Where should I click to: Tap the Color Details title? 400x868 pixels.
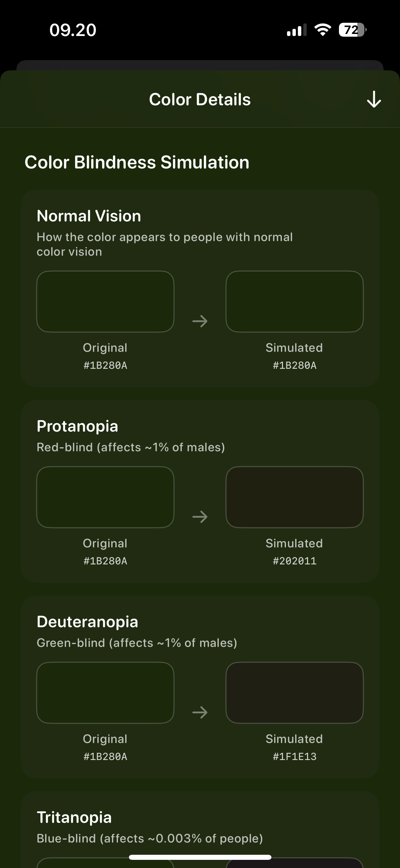200,100
